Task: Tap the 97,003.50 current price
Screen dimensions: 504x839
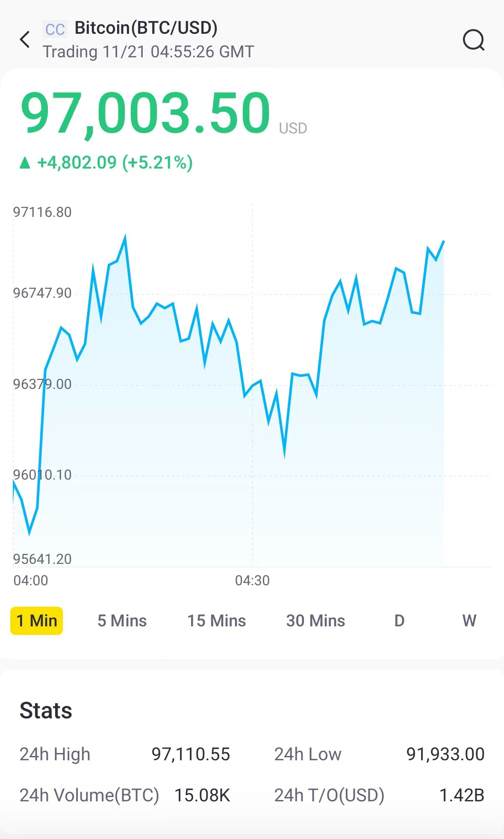Action: [145, 113]
